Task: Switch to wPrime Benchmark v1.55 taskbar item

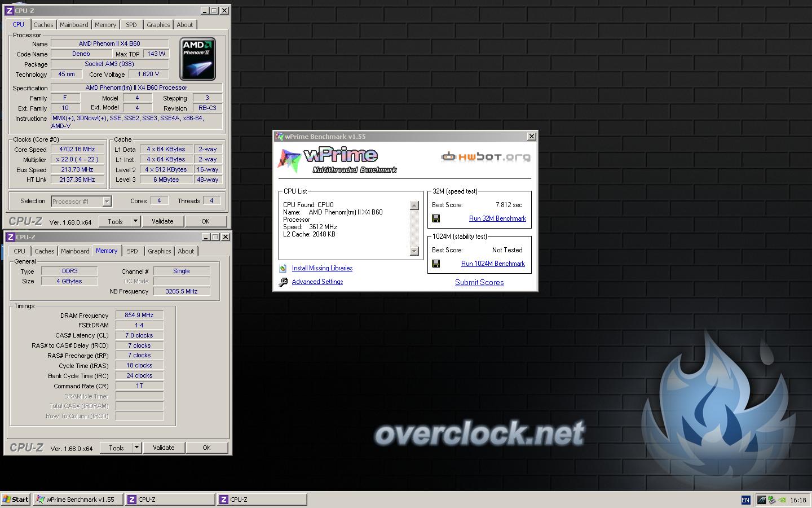Action: [78, 500]
